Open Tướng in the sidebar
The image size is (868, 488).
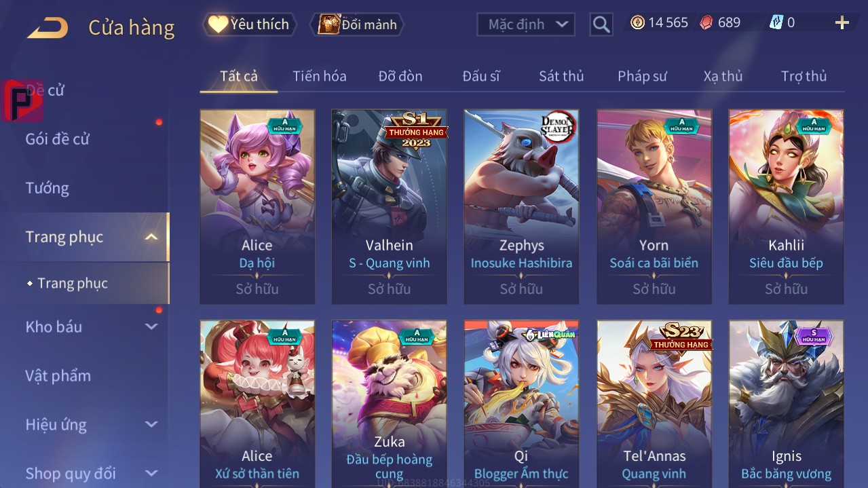click(48, 188)
